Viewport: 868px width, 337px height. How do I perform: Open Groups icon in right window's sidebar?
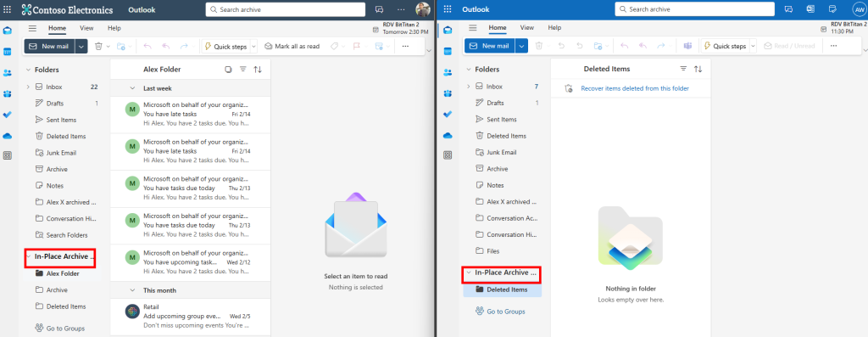coord(448,93)
